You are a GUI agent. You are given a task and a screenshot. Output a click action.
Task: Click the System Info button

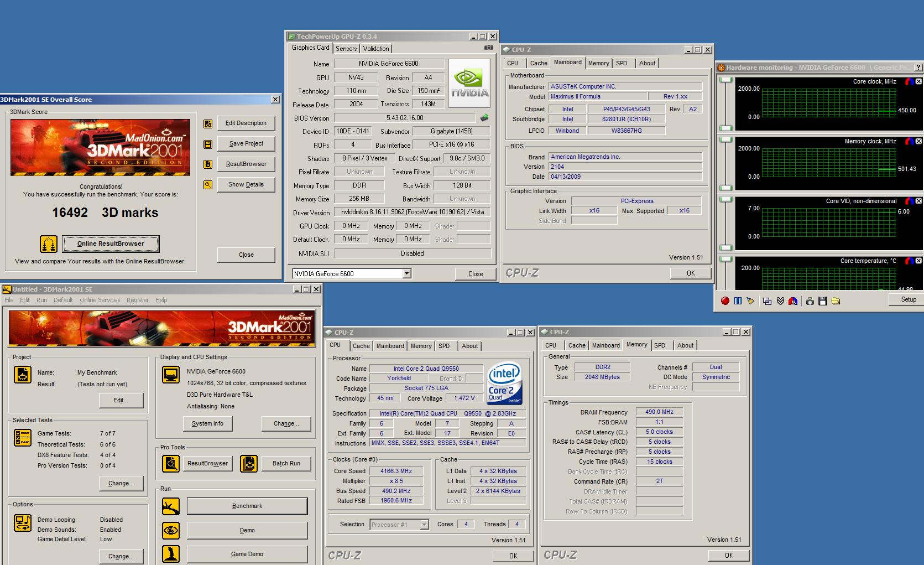(207, 423)
